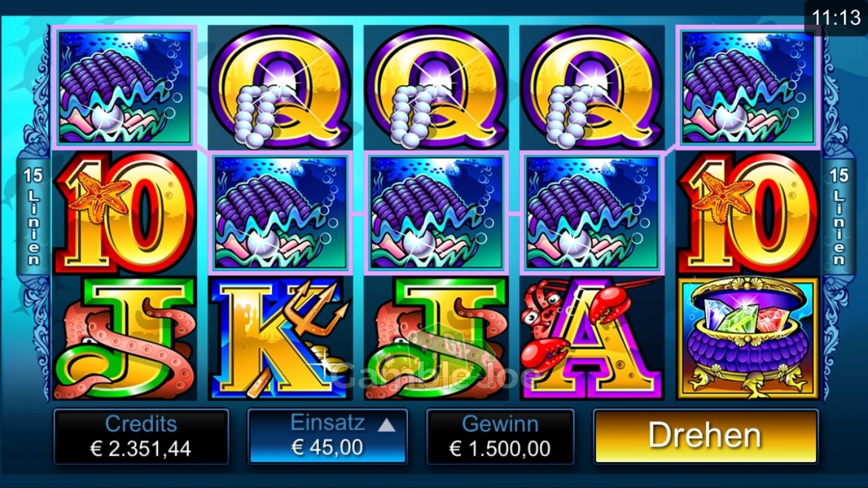Click the treasure chest symbol with gems
The image size is (868, 488).
point(748,338)
